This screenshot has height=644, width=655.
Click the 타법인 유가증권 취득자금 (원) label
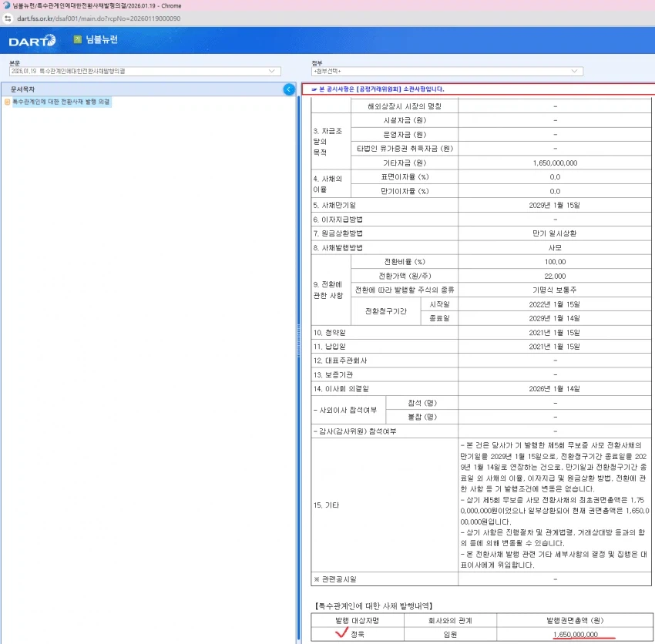tap(405, 149)
